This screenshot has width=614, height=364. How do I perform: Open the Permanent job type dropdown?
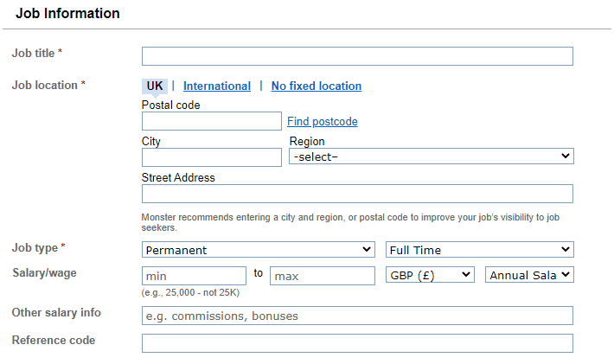tap(258, 250)
